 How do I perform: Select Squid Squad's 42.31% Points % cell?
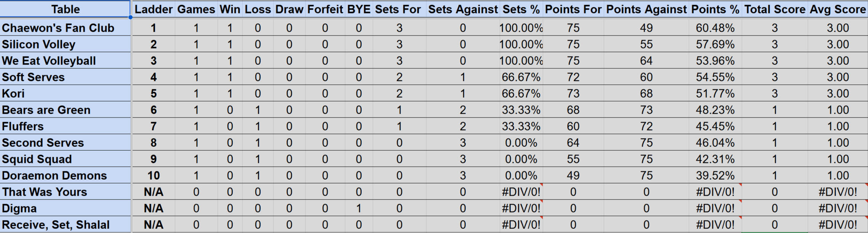pyautogui.click(x=715, y=159)
